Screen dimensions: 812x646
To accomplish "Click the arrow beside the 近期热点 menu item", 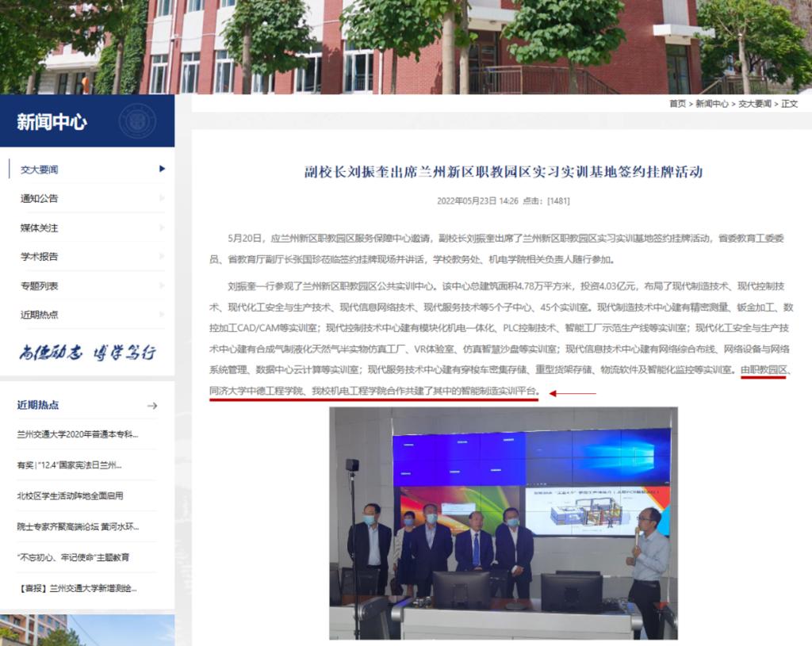I will [x=162, y=315].
